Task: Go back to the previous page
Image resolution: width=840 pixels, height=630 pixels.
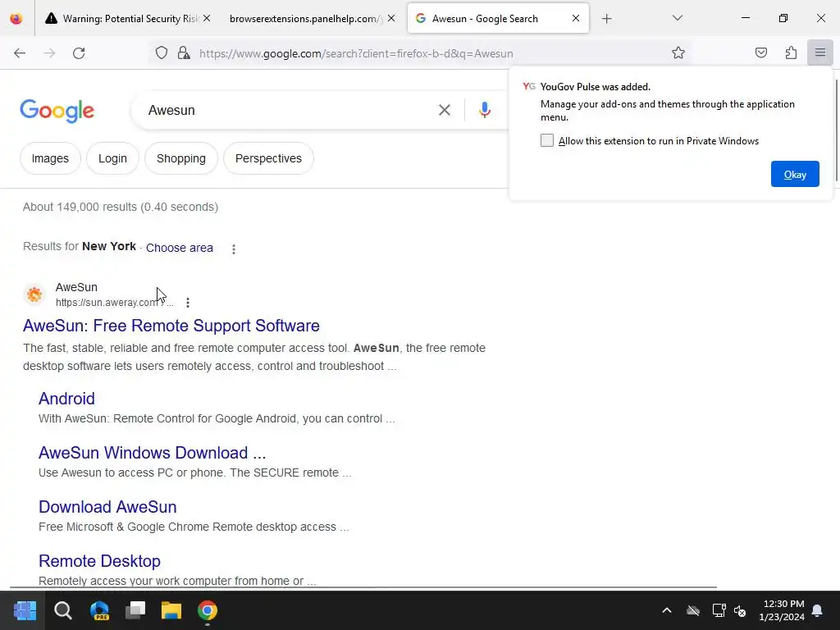Action: (20, 53)
